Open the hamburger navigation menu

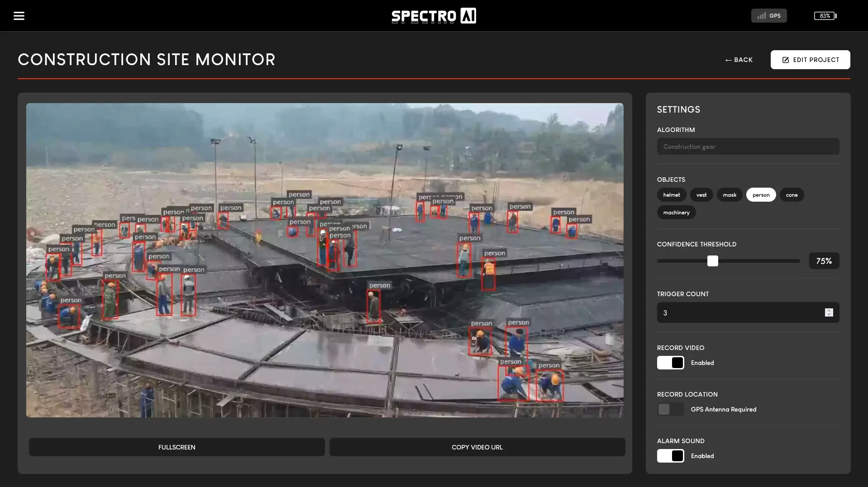[19, 15]
